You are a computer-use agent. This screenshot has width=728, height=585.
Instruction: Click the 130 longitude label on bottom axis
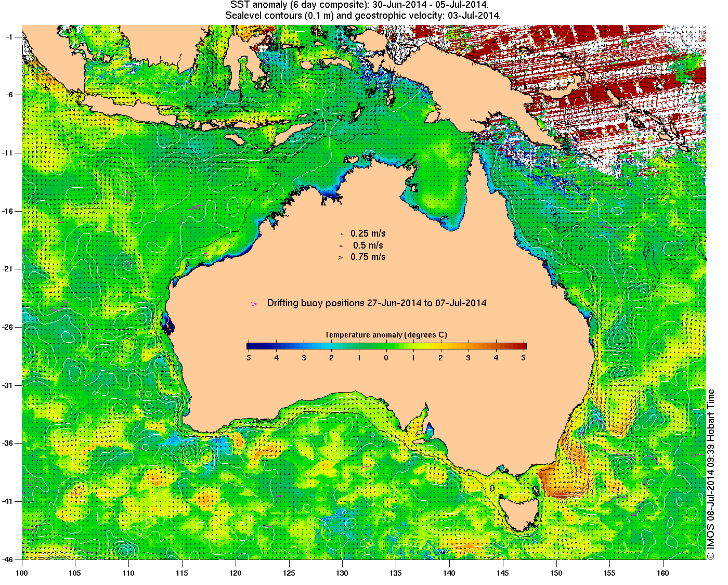(342, 573)
